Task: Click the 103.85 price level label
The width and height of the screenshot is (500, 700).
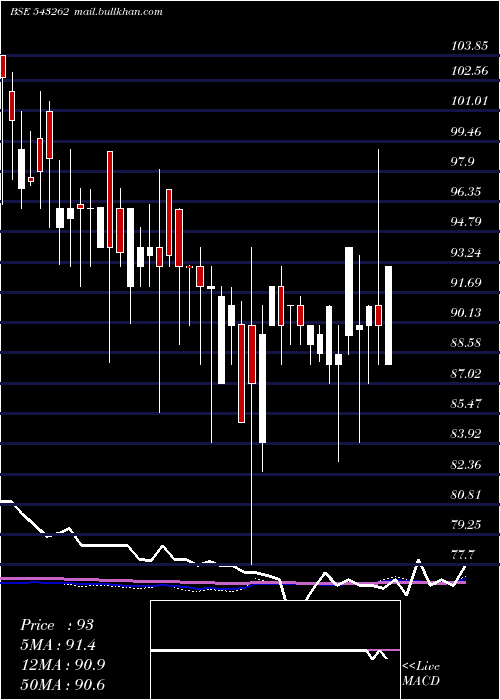Action: click(470, 46)
